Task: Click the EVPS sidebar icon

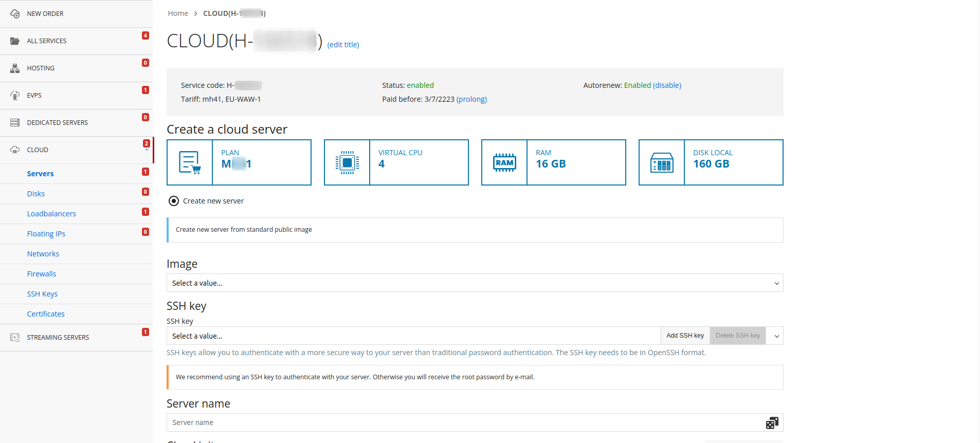Action: tap(15, 96)
